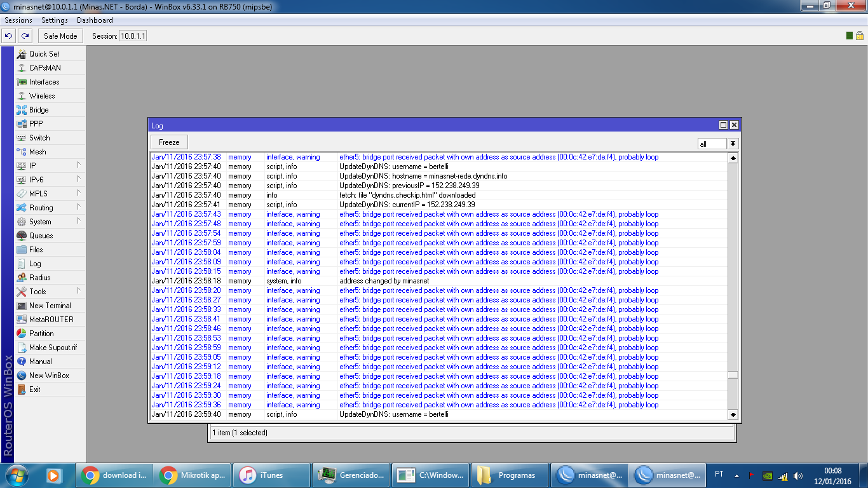Screen dimensions: 868x488
Task: Open the MetaROUTER section
Action: tap(50, 320)
